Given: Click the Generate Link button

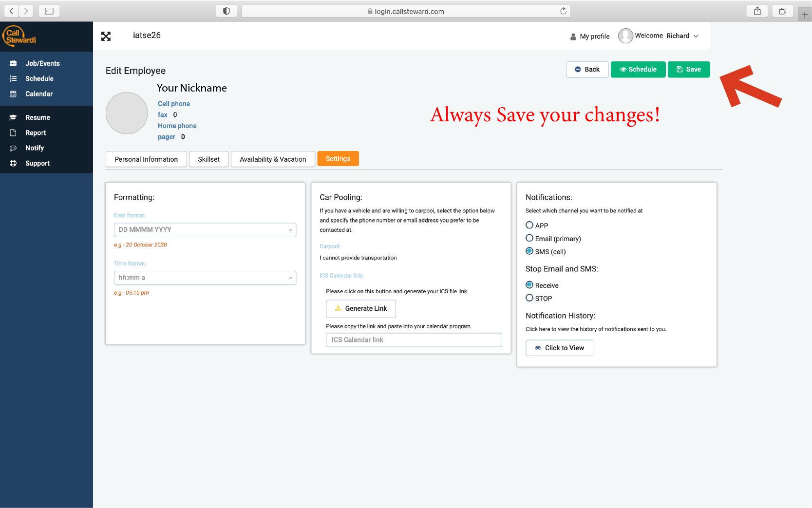Looking at the screenshot, I should (360, 309).
